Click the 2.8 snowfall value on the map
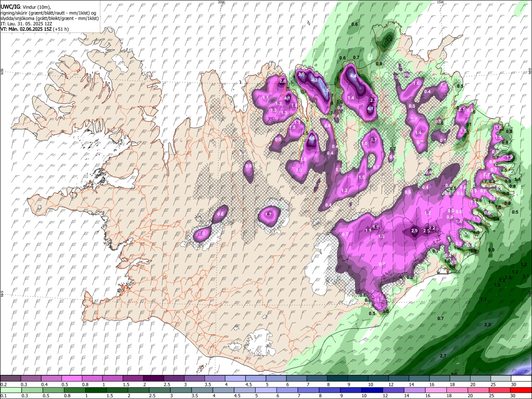The height and width of the screenshot is (399, 532). point(283,81)
